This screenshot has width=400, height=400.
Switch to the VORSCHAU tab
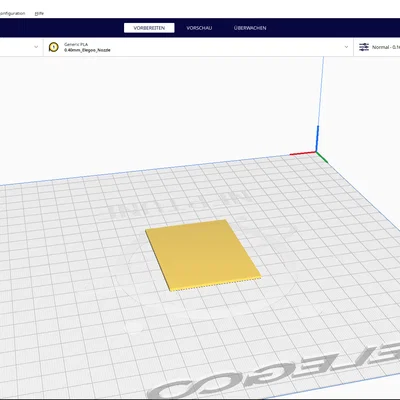(199, 28)
